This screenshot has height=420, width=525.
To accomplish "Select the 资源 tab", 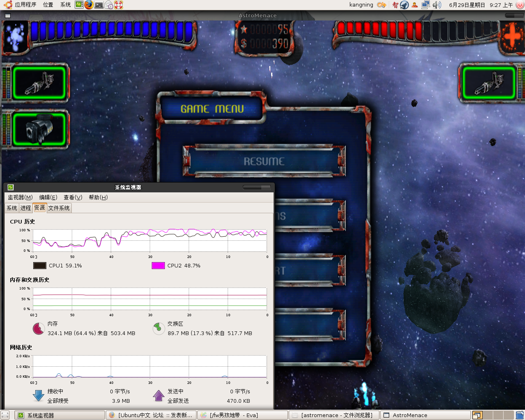I will click(40, 208).
